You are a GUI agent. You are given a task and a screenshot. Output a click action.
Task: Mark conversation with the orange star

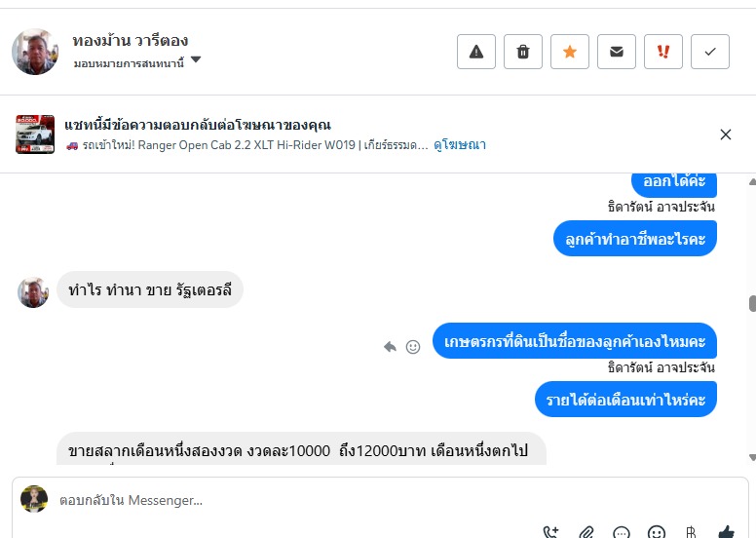tap(569, 52)
